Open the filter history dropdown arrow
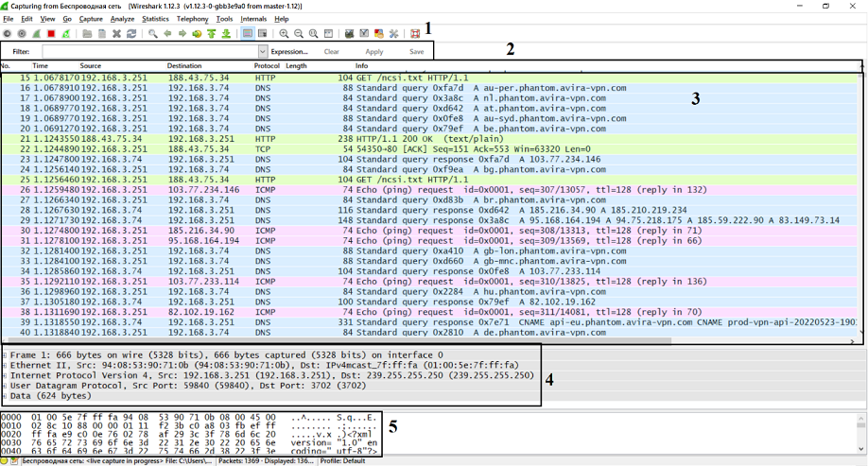This screenshot has height=466, width=868. (262, 52)
